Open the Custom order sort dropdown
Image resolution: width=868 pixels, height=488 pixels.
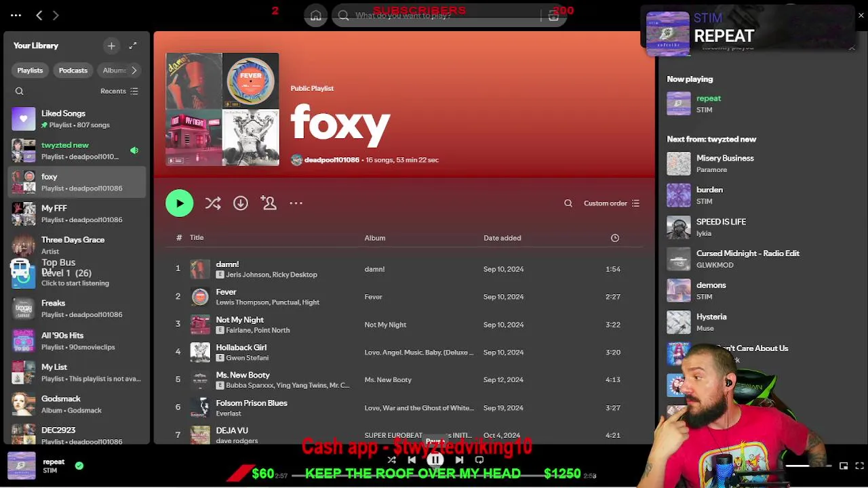pyautogui.click(x=612, y=203)
